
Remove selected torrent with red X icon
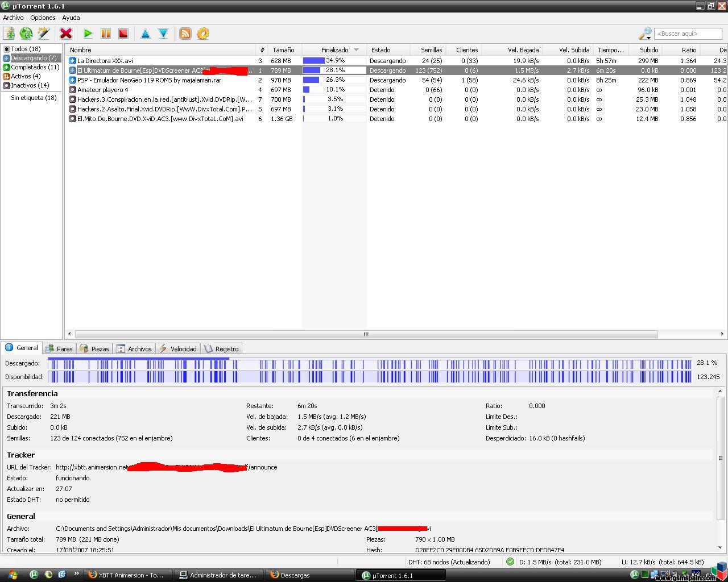pos(66,34)
